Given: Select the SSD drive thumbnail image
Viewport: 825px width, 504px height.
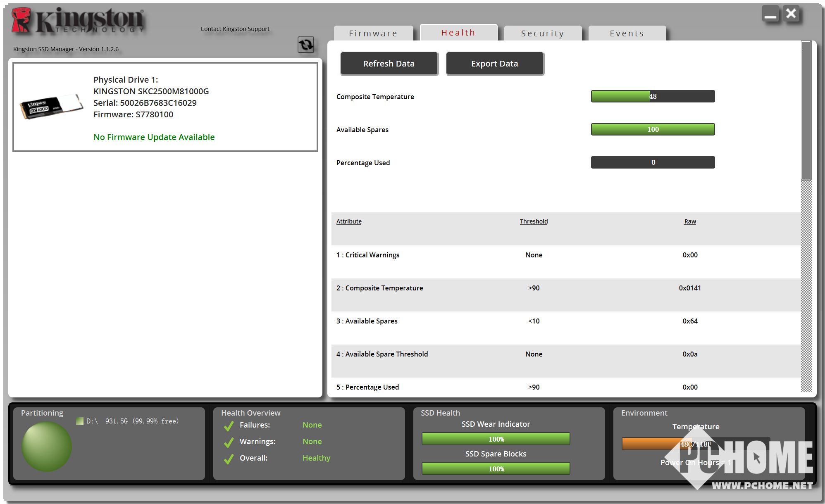Looking at the screenshot, I should click(x=51, y=107).
